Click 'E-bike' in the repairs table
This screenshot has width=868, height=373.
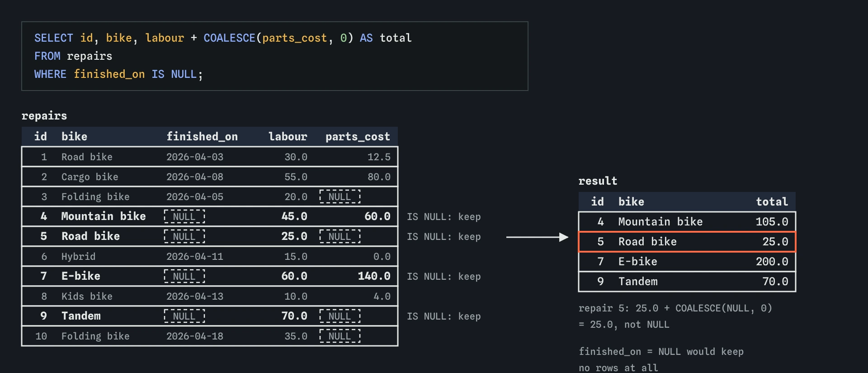pyautogui.click(x=81, y=276)
